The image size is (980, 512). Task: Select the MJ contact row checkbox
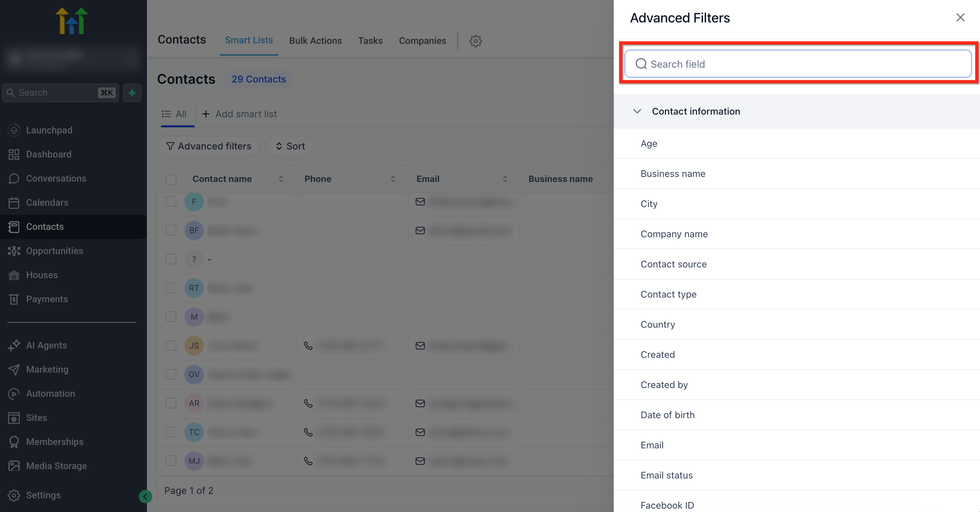[x=171, y=461]
